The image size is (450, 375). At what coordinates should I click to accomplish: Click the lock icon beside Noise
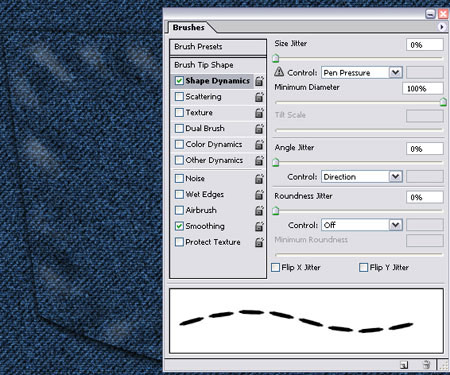259,179
